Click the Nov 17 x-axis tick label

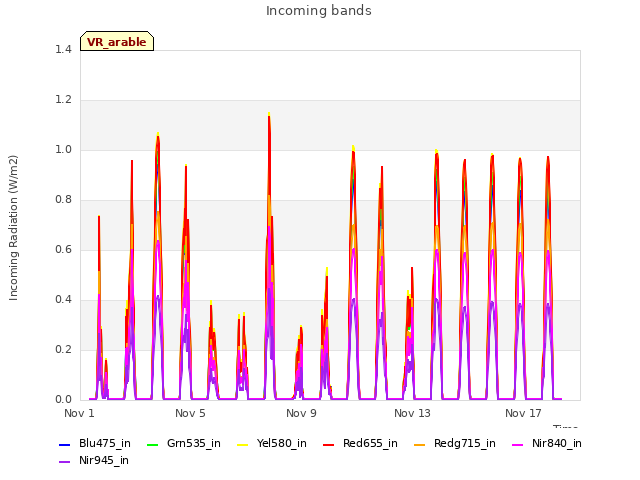(523, 413)
